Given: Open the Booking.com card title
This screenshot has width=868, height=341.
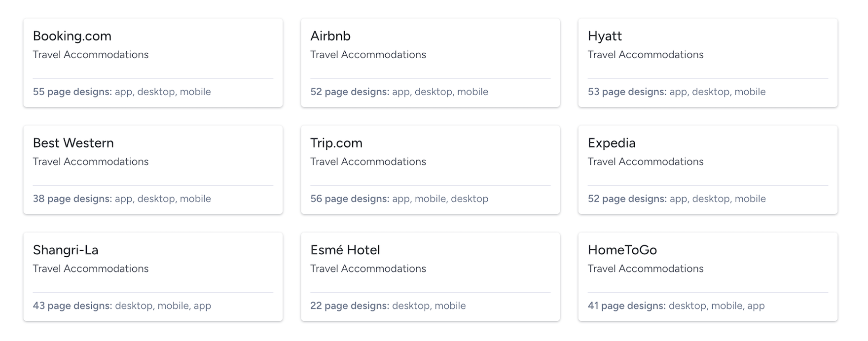Looking at the screenshot, I should 72,36.
